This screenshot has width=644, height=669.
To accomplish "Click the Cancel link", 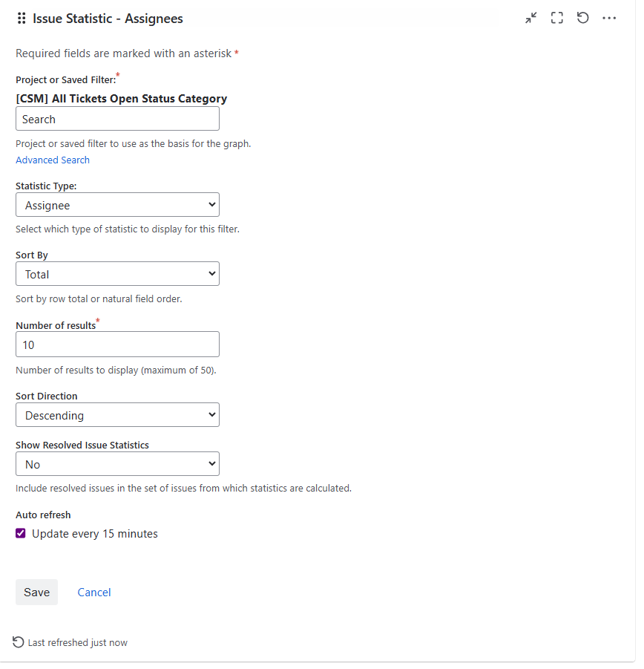I will pyautogui.click(x=93, y=592).
